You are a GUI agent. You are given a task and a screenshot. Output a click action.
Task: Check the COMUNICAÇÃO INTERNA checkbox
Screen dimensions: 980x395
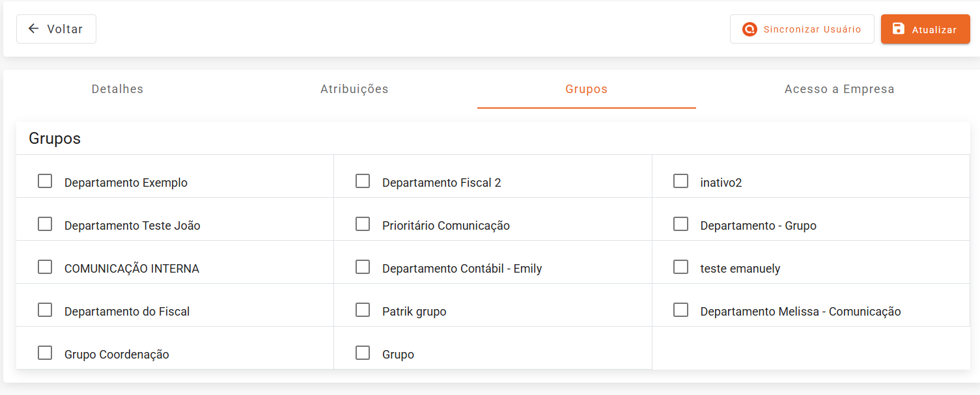pyautogui.click(x=45, y=267)
